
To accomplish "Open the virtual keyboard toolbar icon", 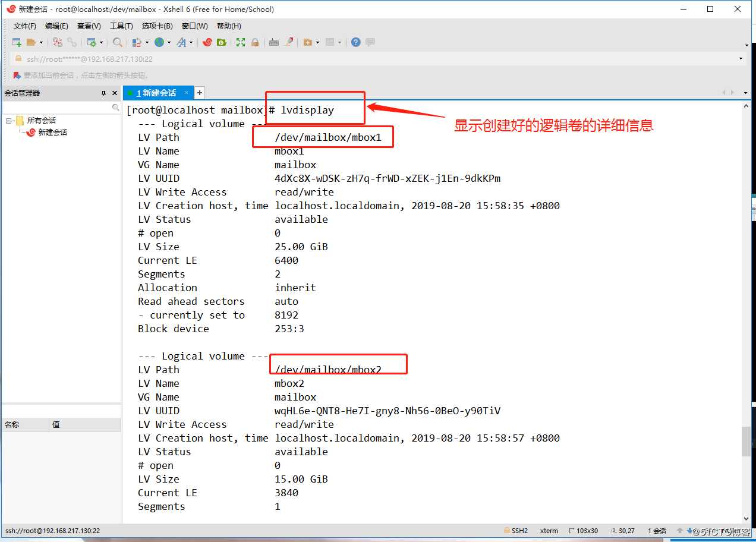I will [275, 42].
